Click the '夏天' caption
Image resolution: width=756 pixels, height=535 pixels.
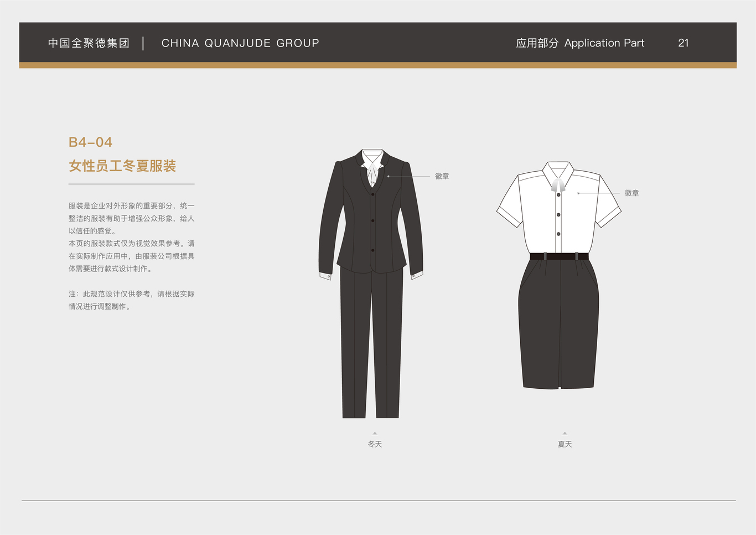click(565, 444)
